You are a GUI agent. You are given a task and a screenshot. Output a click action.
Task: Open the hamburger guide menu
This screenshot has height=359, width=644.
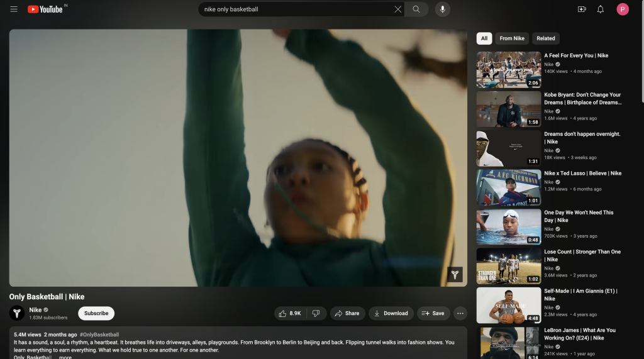(14, 9)
